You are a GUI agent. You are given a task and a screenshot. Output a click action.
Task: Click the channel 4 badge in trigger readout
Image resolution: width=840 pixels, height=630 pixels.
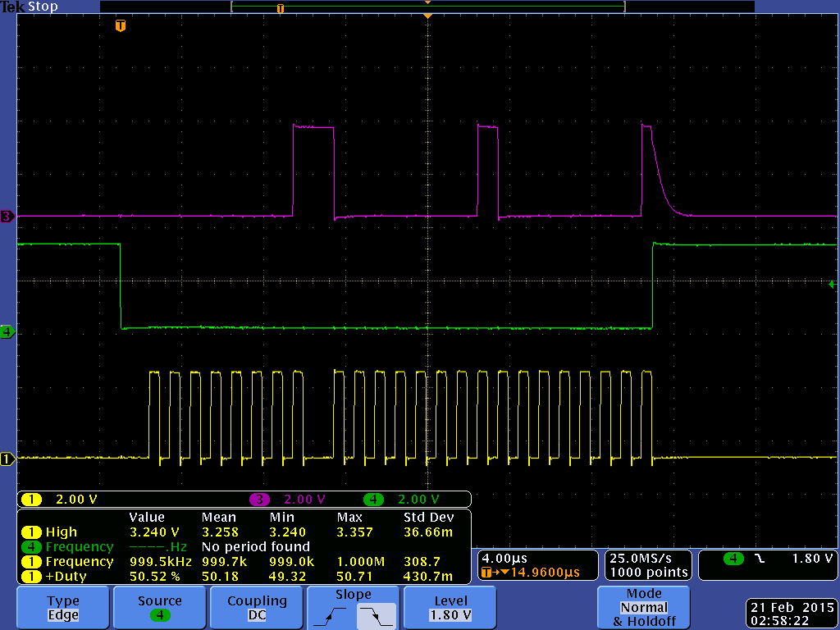coord(733,559)
